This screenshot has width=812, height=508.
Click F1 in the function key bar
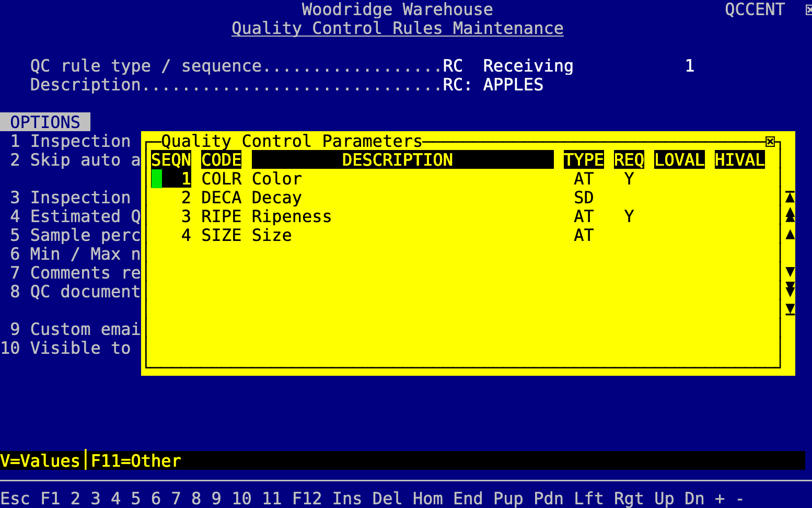pos(50,499)
